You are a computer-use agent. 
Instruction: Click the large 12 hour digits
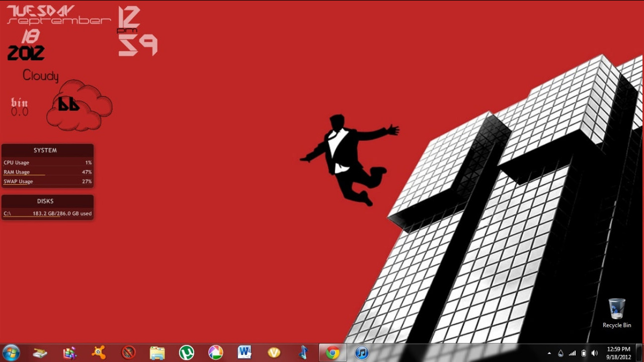(129, 17)
